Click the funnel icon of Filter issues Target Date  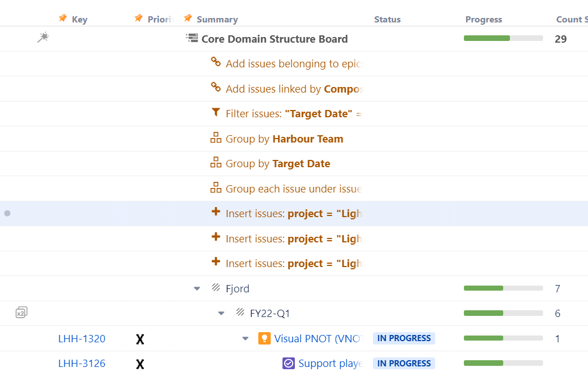pos(216,112)
